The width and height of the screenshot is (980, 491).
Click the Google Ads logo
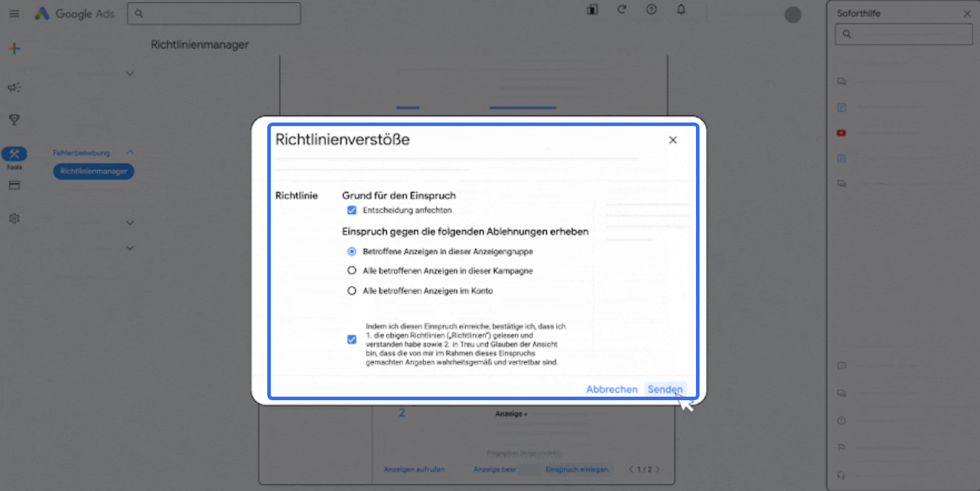(75, 14)
